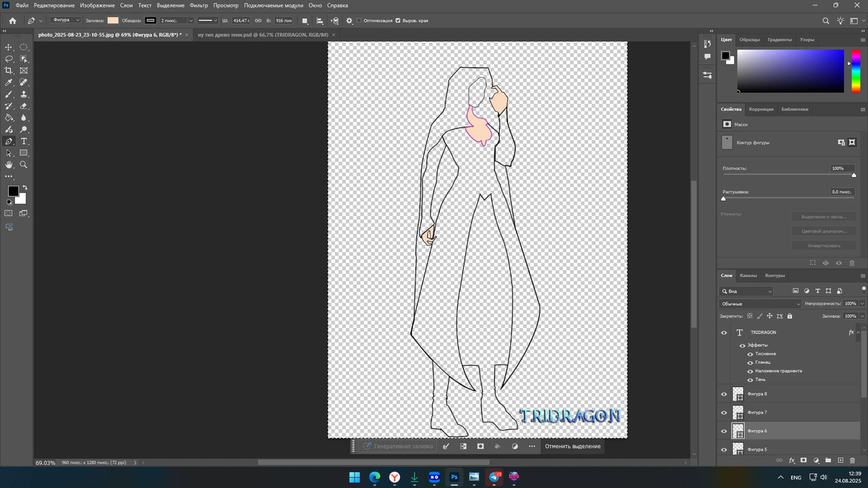Create a new layer in Layers panel
This screenshot has width=868, height=488.
tap(840, 460)
